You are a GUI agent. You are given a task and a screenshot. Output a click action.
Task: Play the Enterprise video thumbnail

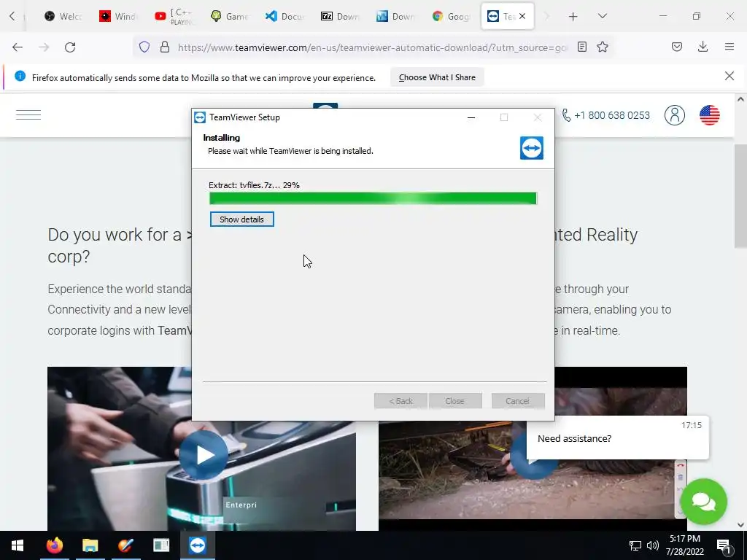point(204,455)
